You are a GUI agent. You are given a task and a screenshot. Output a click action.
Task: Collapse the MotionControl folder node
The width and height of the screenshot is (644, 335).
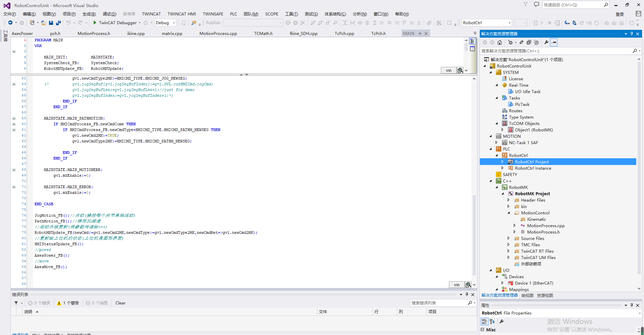(x=509, y=213)
